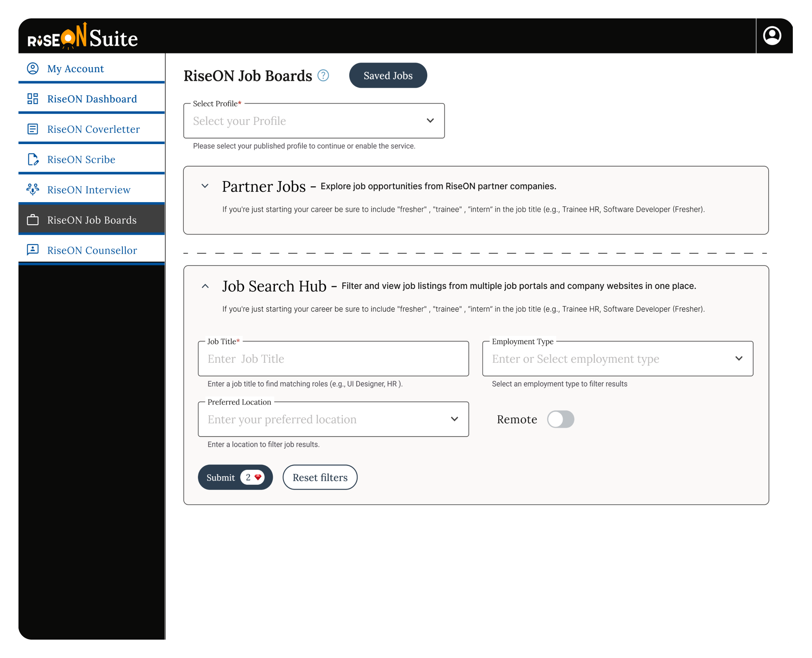812x658 pixels.
Task: Expand the Partner Jobs section
Action: click(x=205, y=186)
